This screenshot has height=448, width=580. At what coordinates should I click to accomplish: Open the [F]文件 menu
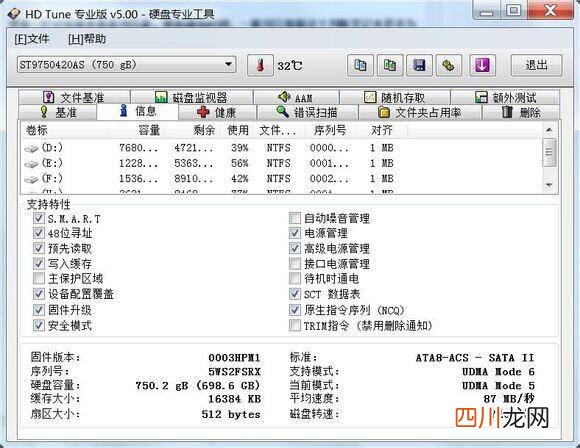(x=32, y=39)
